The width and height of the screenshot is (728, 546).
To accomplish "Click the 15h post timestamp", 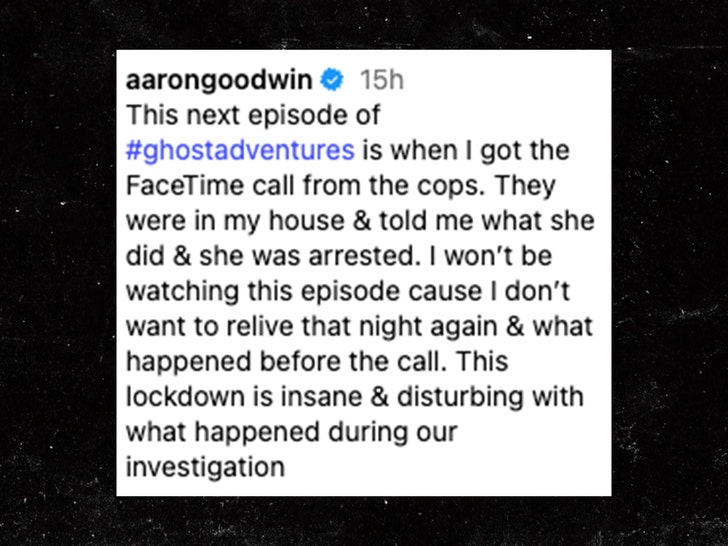I will click(382, 80).
